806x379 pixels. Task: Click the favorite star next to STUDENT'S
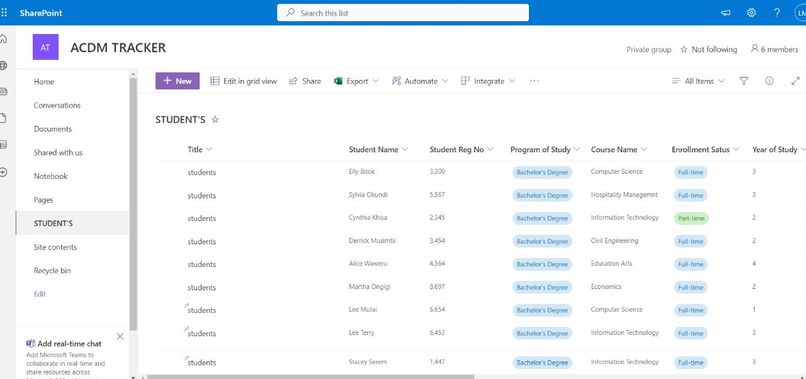(x=215, y=119)
